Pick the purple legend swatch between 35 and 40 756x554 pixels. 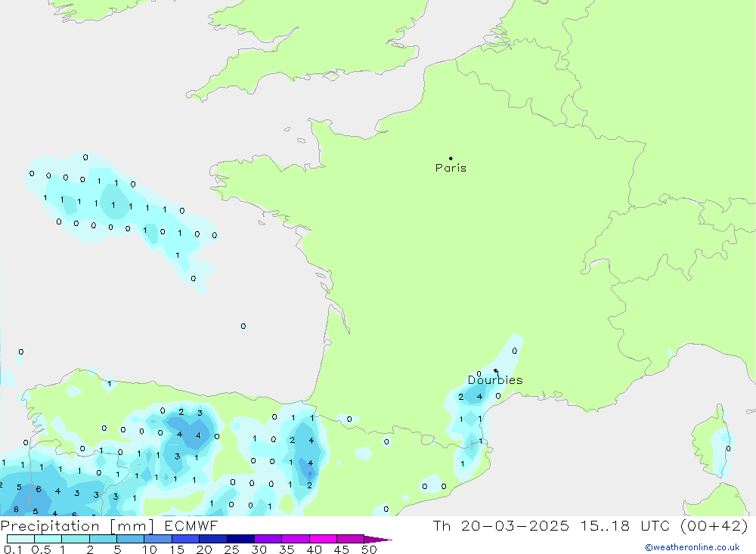296,539
